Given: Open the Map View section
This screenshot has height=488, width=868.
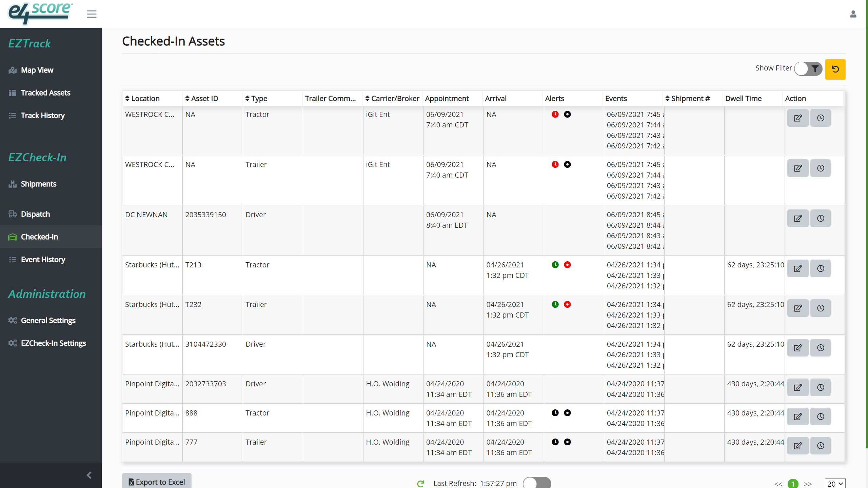Looking at the screenshot, I should click(x=37, y=70).
